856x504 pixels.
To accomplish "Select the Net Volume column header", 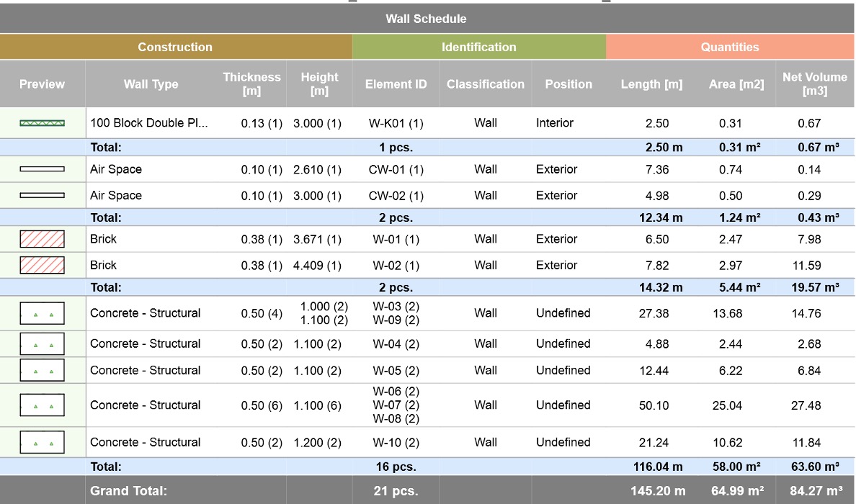I will (x=815, y=84).
